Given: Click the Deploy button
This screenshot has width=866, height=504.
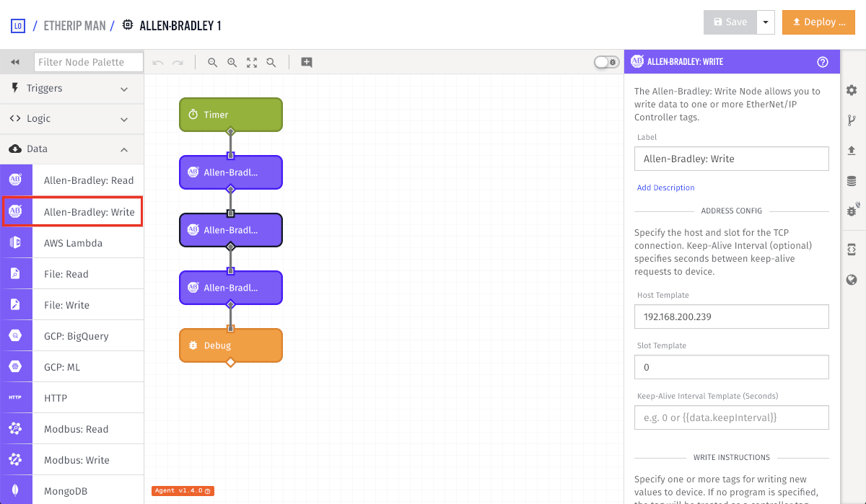Looking at the screenshot, I should click(x=818, y=22).
